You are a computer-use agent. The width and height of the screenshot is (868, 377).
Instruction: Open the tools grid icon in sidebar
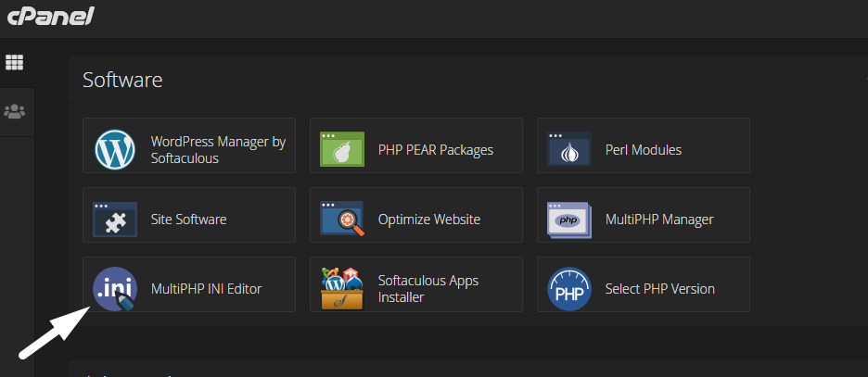[15, 62]
